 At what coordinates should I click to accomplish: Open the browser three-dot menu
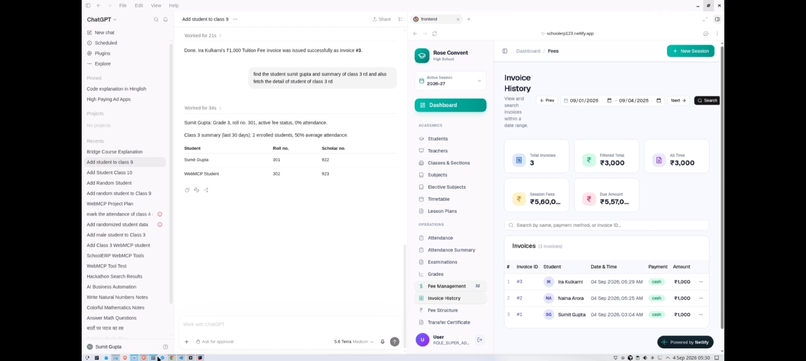click(717, 33)
